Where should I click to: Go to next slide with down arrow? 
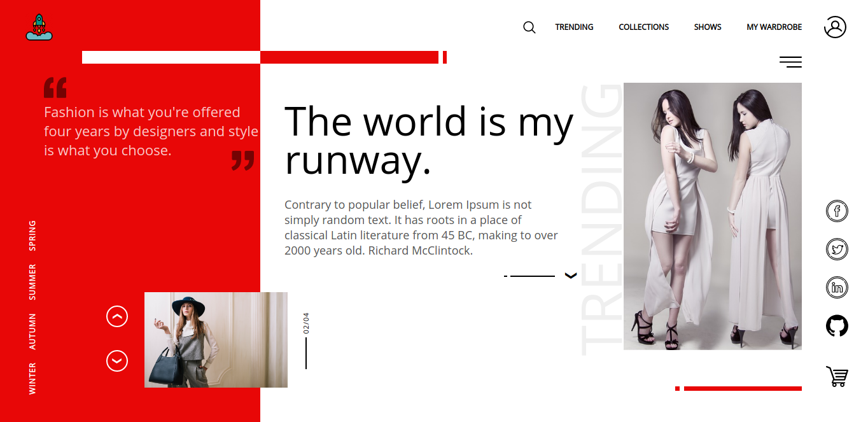point(117,361)
